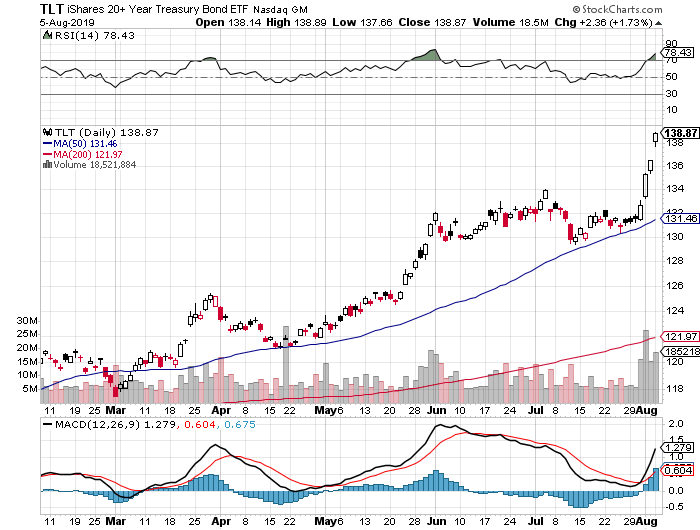The image size is (700, 530).
Task: Click the iShares 20+ Year Treasury Bond ETF title
Action: pos(157,9)
